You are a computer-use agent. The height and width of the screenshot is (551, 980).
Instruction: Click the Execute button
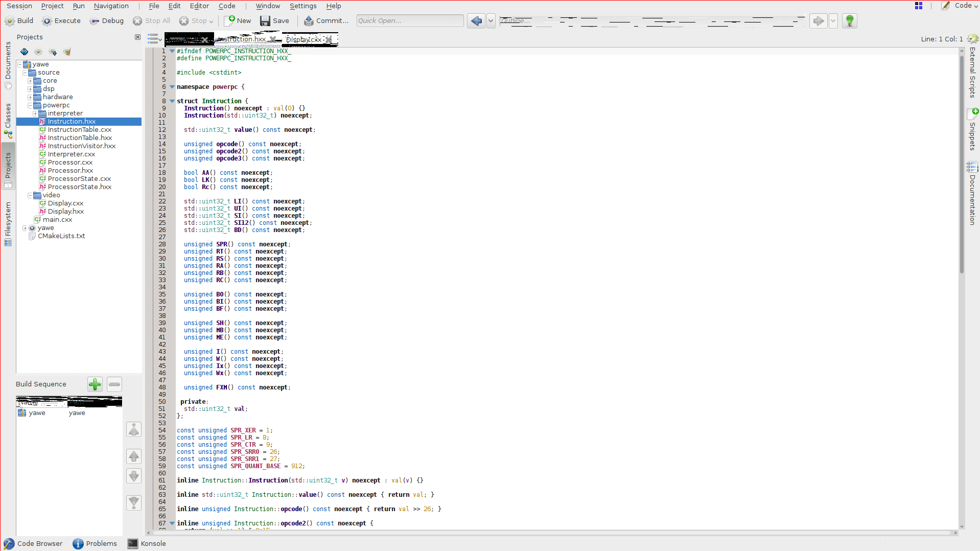coord(61,21)
